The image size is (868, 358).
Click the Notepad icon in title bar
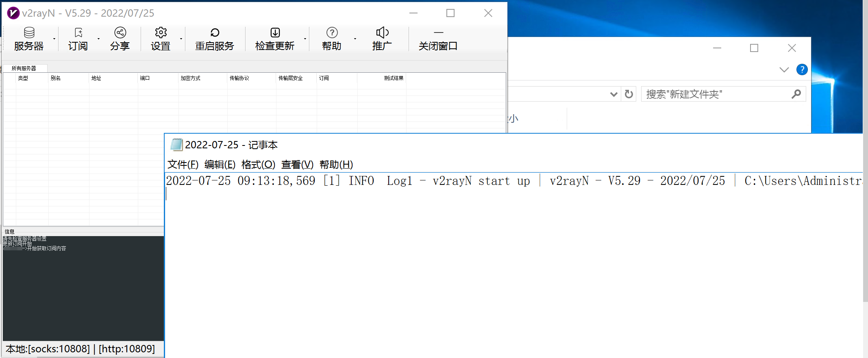click(176, 145)
